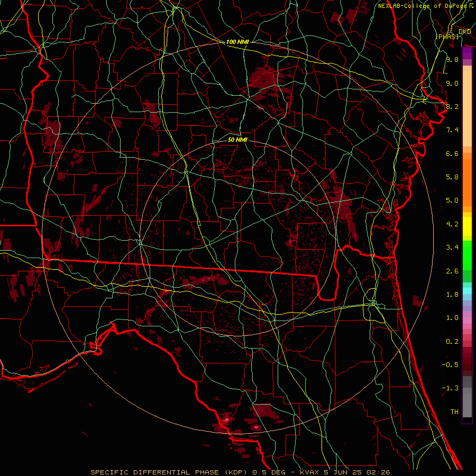Viewport: 476px width, 476px height.
Task: Click the 6.6 value on the color scale
Action: 452,153
